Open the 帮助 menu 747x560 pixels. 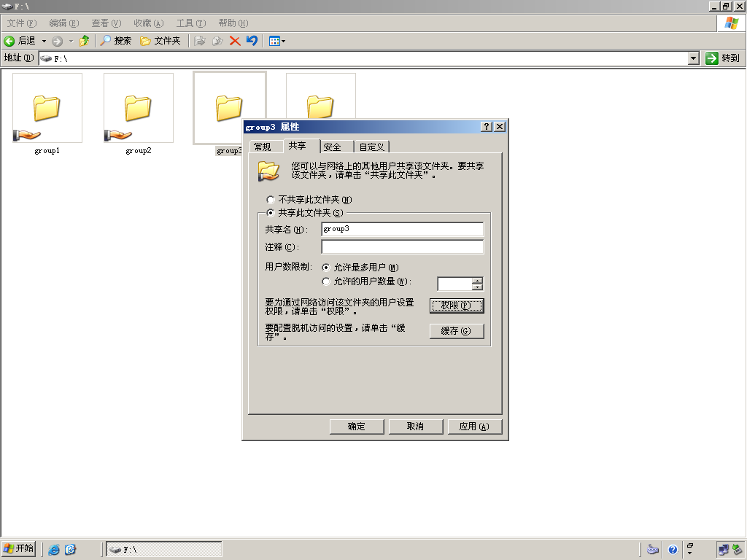coord(233,23)
